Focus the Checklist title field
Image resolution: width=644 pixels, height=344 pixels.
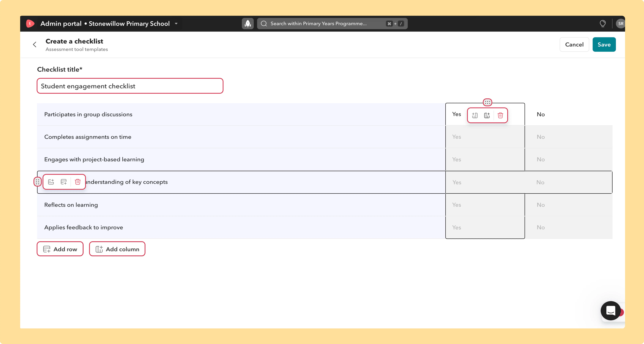tap(130, 86)
